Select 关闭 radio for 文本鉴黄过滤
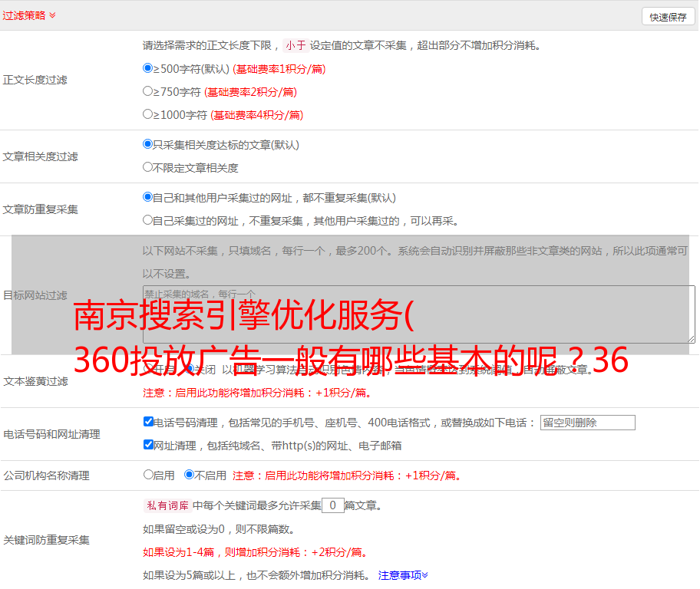Viewport: 700px width, 589px height. [x=190, y=369]
